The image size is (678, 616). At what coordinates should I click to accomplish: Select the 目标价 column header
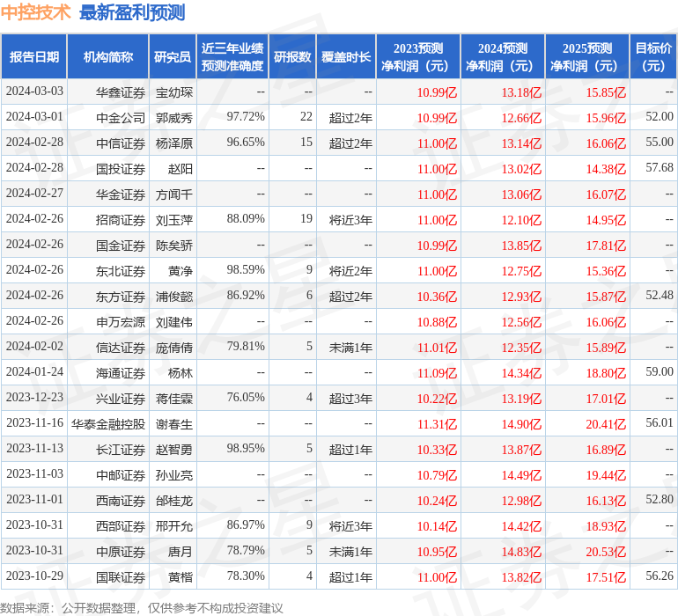pyautogui.click(x=653, y=56)
